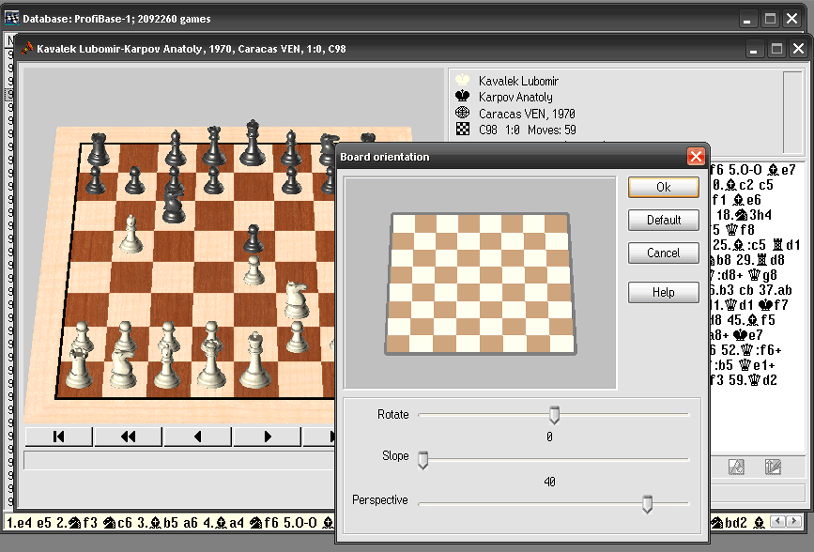The height and width of the screenshot is (552, 814).
Task: Select the white bishop on b5
Action: pyautogui.click(x=131, y=234)
